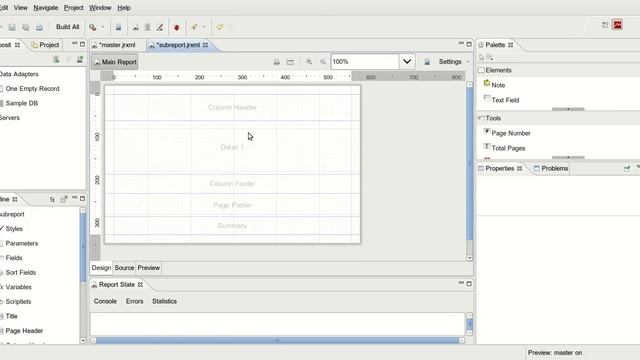Click the Open Perspective icon
Screen dimensions: 640x360
coord(605,25)
